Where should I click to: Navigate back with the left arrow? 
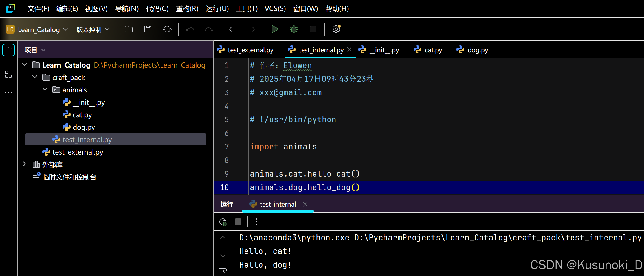tap(232, 29)
